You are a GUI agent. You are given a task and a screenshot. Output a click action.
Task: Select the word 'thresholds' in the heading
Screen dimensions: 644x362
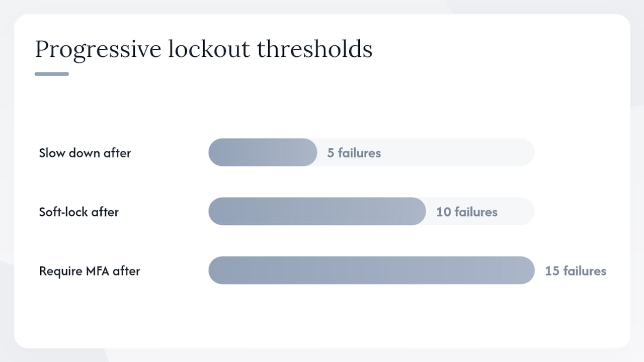(x=315, y=49)
